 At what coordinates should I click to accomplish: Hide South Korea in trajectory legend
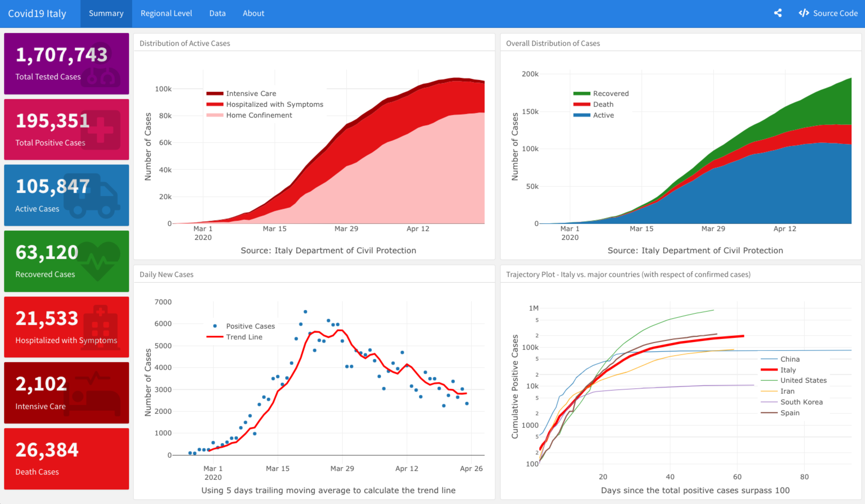(801, 402)
